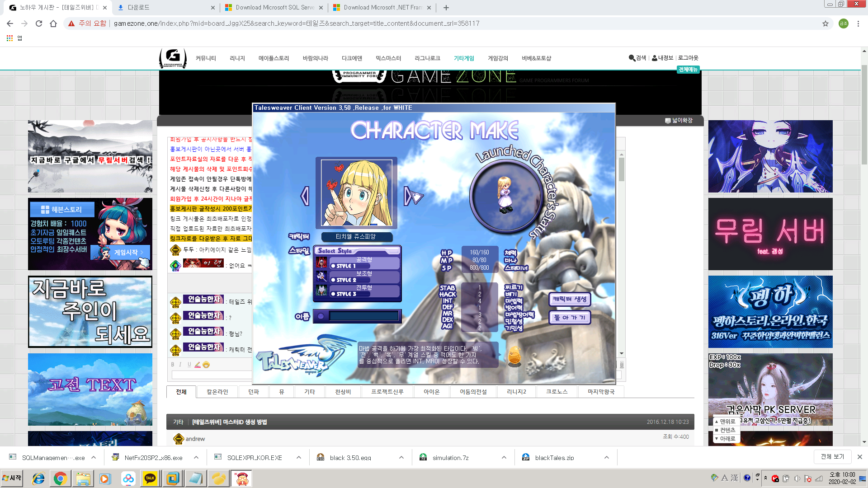Expand SQLEXPR_KOR.EXE download options

click(x=299, y=458)
